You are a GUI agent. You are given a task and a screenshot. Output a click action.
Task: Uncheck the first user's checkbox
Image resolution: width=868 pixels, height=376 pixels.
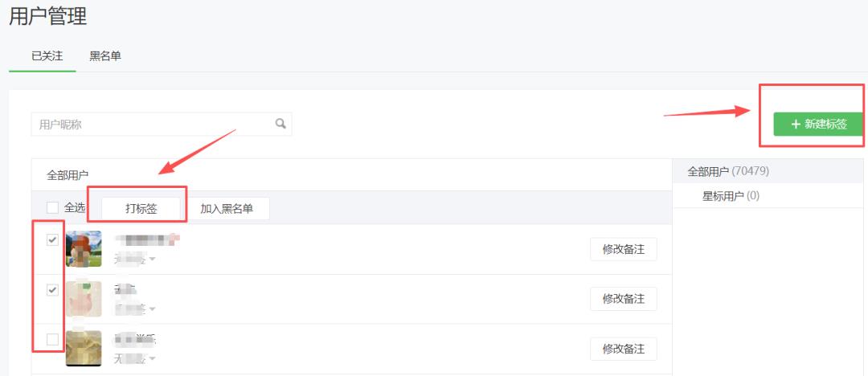pos(53,239)
